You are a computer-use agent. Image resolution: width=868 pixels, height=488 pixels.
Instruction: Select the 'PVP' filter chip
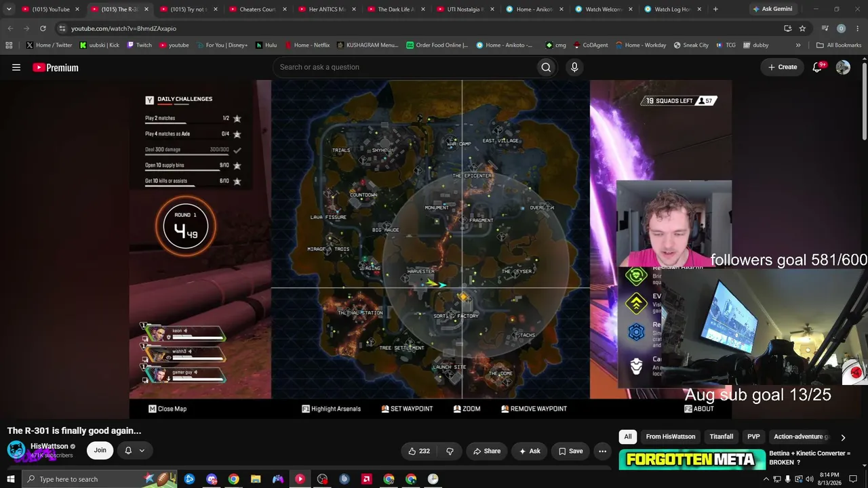(x=753, y=437)
